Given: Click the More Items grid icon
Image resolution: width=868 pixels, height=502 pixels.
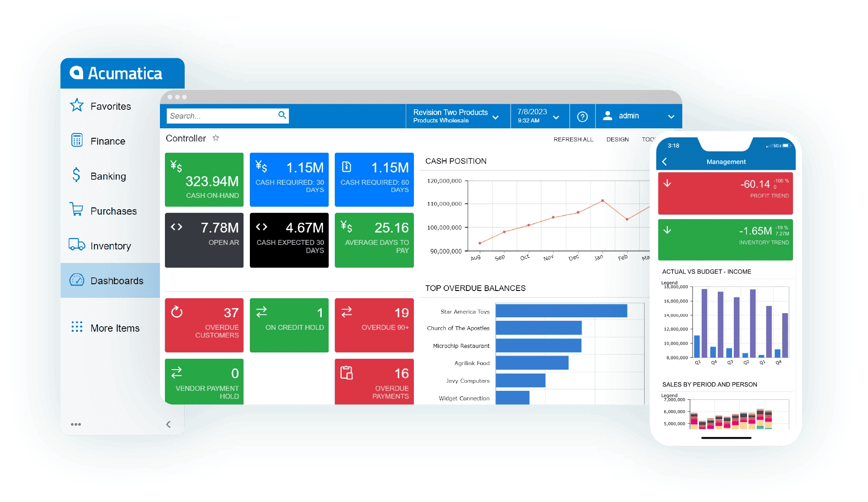Looking at the screenshot, I should 77,327.
